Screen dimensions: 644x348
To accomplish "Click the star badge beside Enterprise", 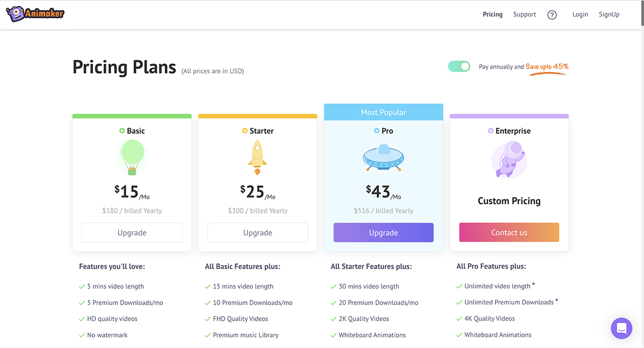I will coord(491,131).
